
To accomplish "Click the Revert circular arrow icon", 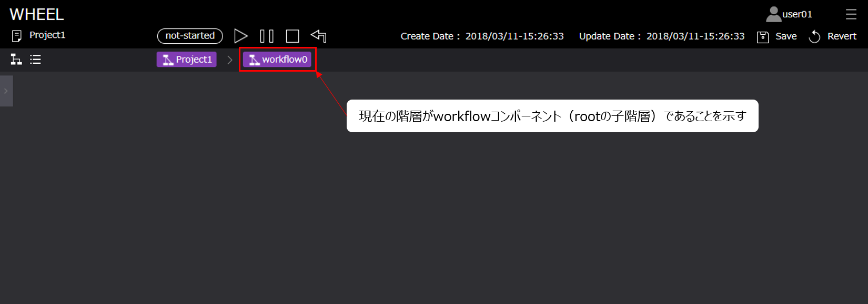I will point(814,36).
